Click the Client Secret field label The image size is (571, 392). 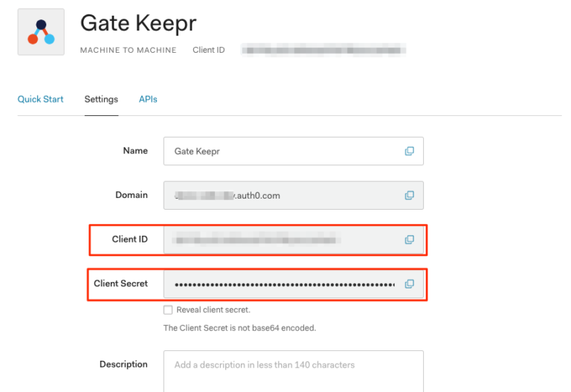coord(121,283)
